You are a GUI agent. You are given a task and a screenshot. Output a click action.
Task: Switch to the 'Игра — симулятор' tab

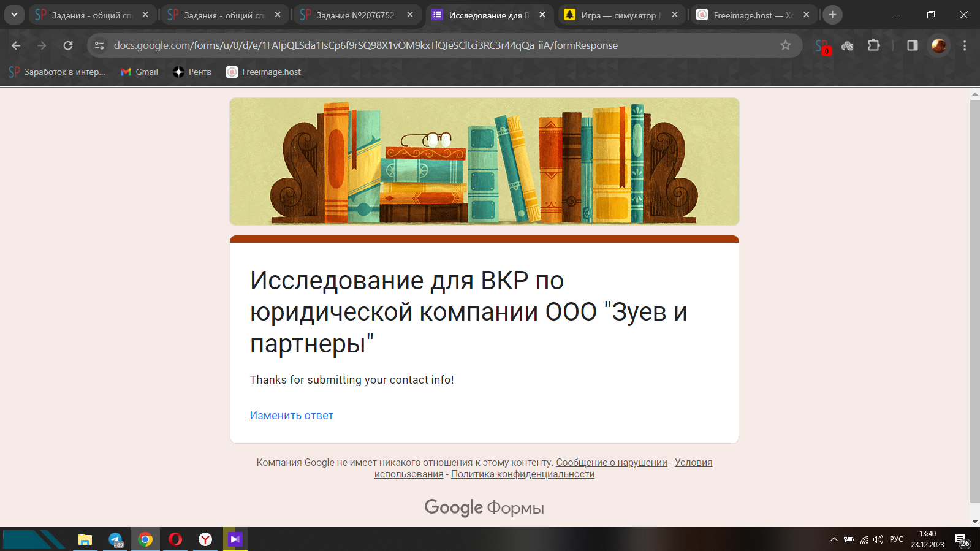pos(621,15)
